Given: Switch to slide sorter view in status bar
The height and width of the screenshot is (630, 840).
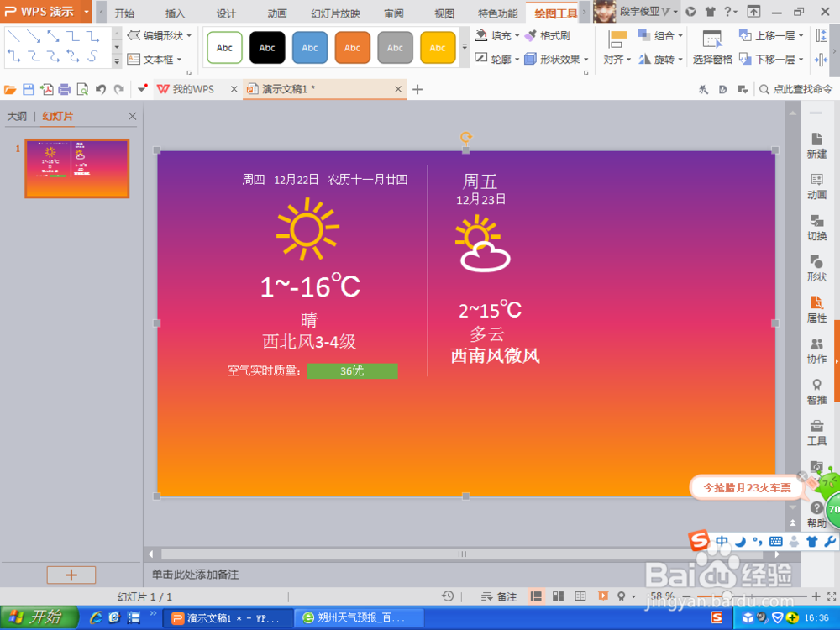Looking at the screenshot, I should tap(558, 596).
